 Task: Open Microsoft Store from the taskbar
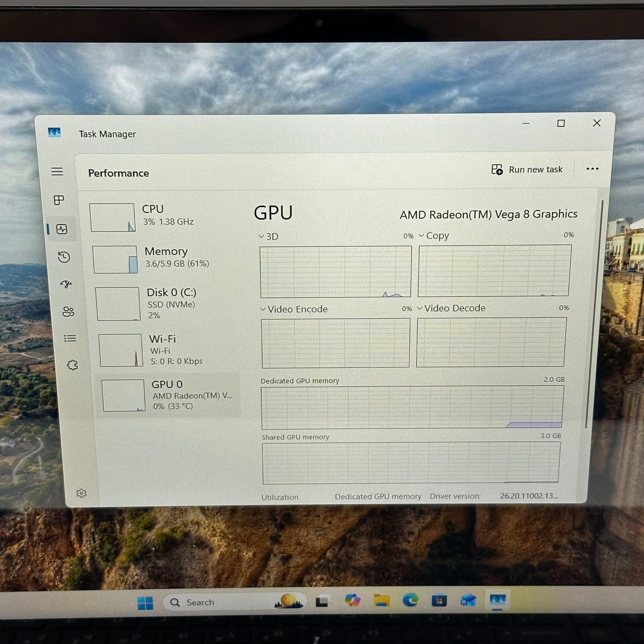pos(439,600)
